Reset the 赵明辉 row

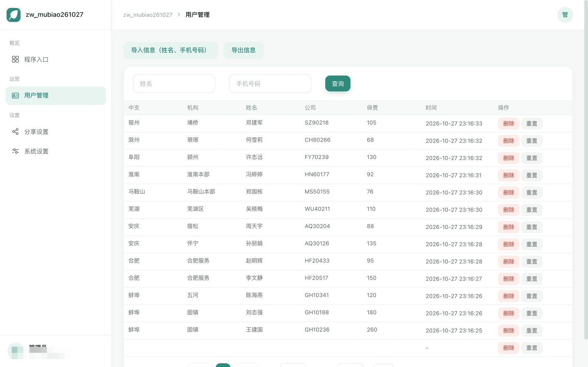click(532, 262)
